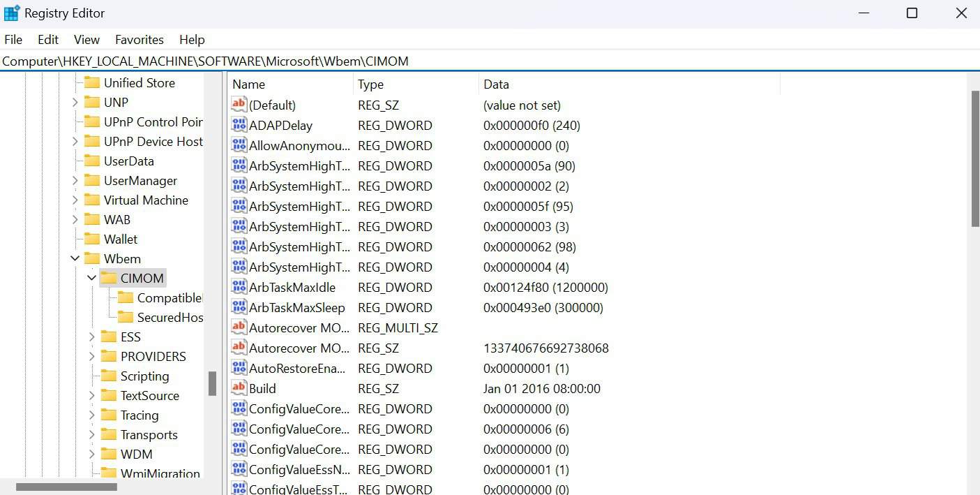Select the AllowAnonymou... DWORD value icon
Image resolution: width=980 pixels, height=495 pixels.
239,145
